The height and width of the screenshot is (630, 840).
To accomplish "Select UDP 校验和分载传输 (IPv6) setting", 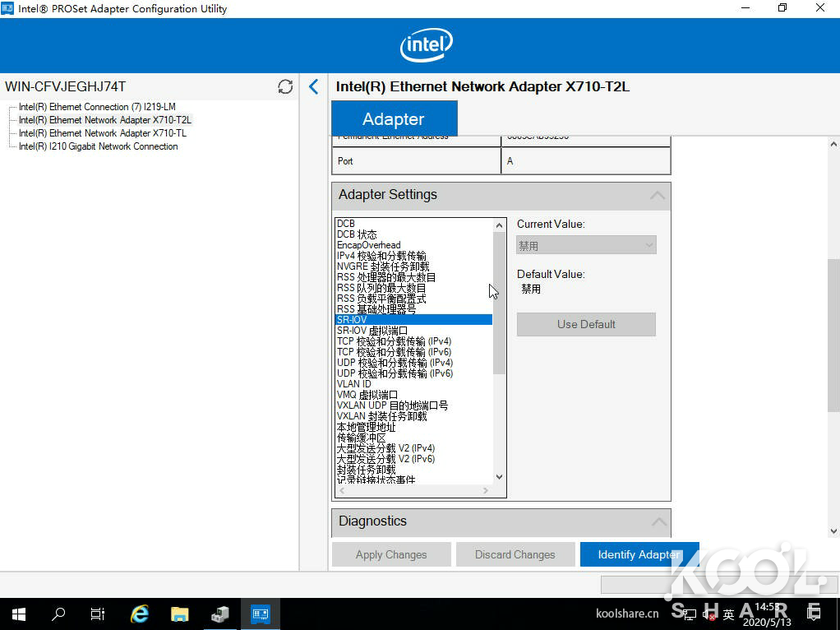I will (395, 373).
